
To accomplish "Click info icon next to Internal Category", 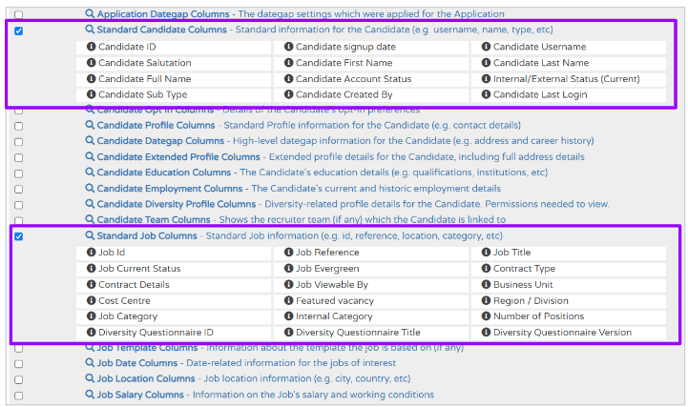I will (x=288, y=316).
